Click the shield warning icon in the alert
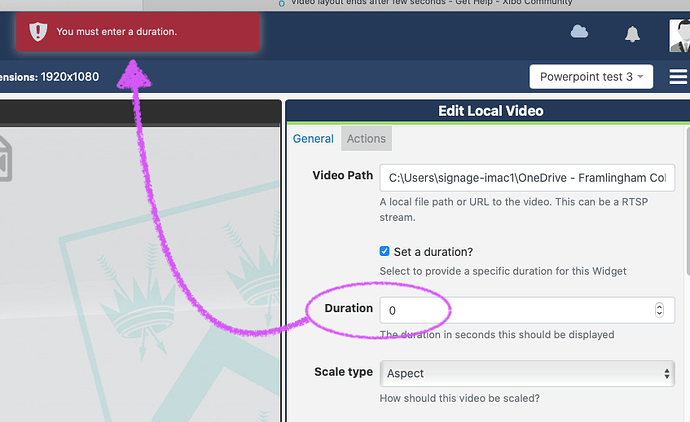Viewport: 690px width, 422px height. tap(38, 32)
